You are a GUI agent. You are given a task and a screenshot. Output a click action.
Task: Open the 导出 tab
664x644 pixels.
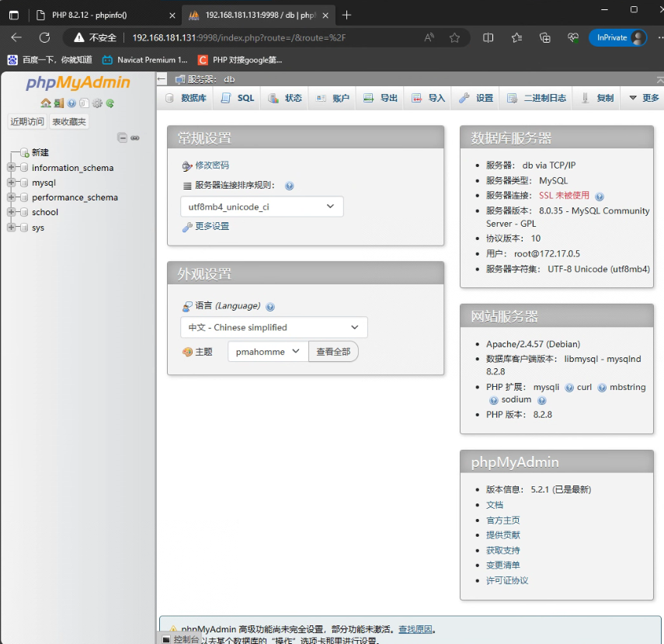point(381,98)
